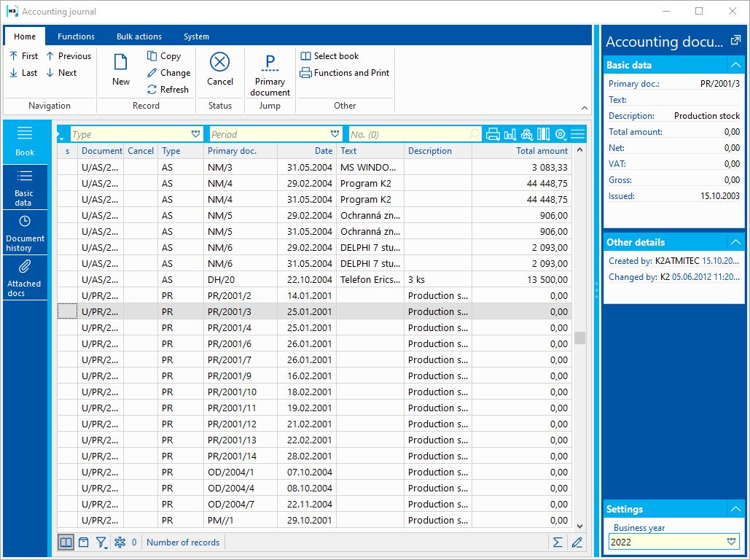Viewport: 750px width, 560px height.
Task: Click the Primary document jump icon
Action: point(270,74)
